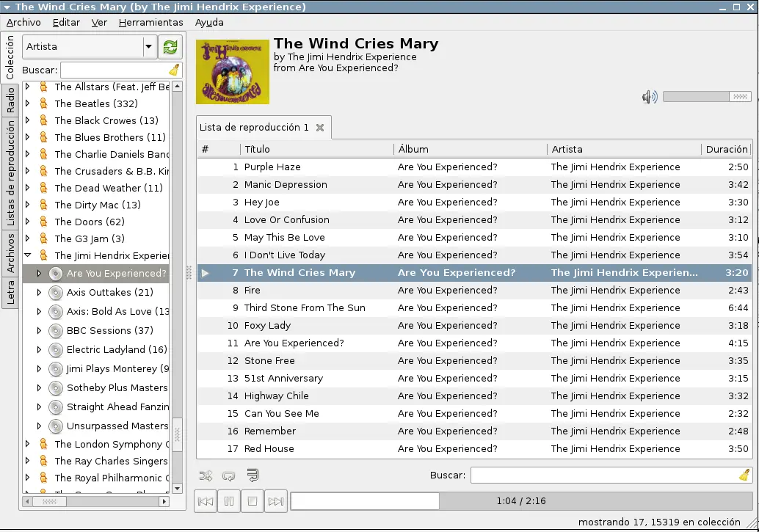Expand the Jimi Plays Monterey album

pos(39,368)
